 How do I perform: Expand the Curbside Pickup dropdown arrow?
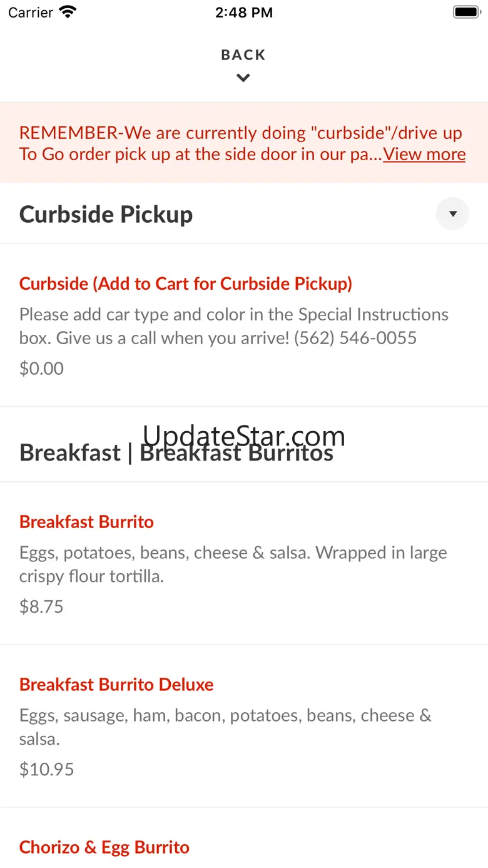(452, 214)
